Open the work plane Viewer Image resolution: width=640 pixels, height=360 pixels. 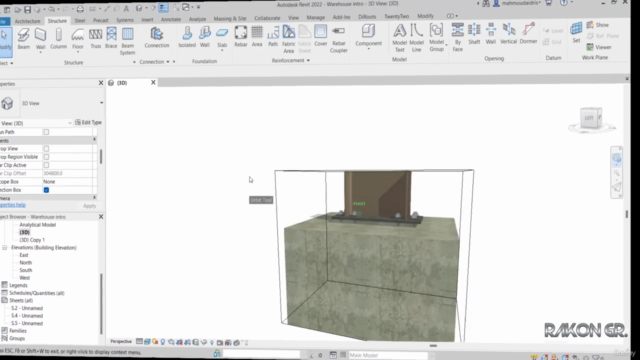click(x=599, y=47)
